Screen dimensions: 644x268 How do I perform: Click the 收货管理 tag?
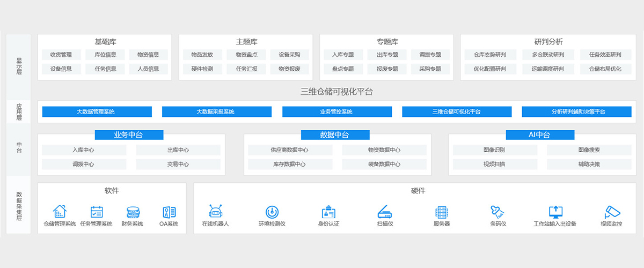click(61, 55)
